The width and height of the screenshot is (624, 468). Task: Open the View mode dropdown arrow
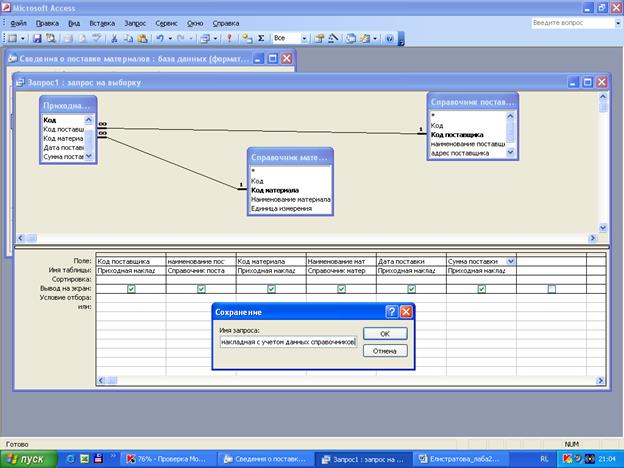21,39
